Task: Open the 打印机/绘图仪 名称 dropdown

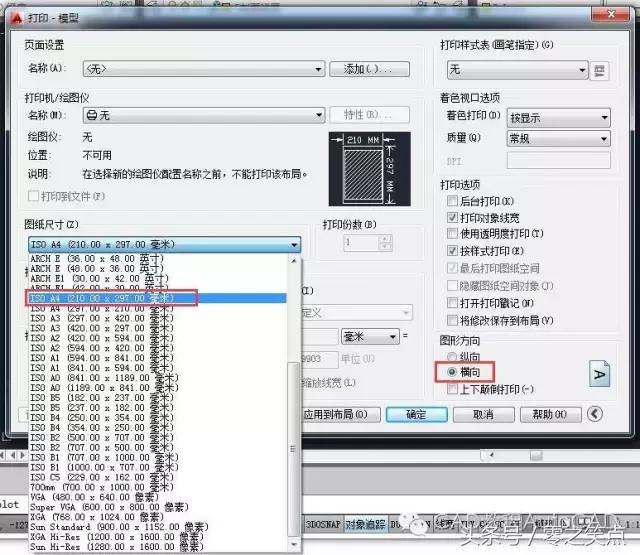Action: (x=204, y=115)
